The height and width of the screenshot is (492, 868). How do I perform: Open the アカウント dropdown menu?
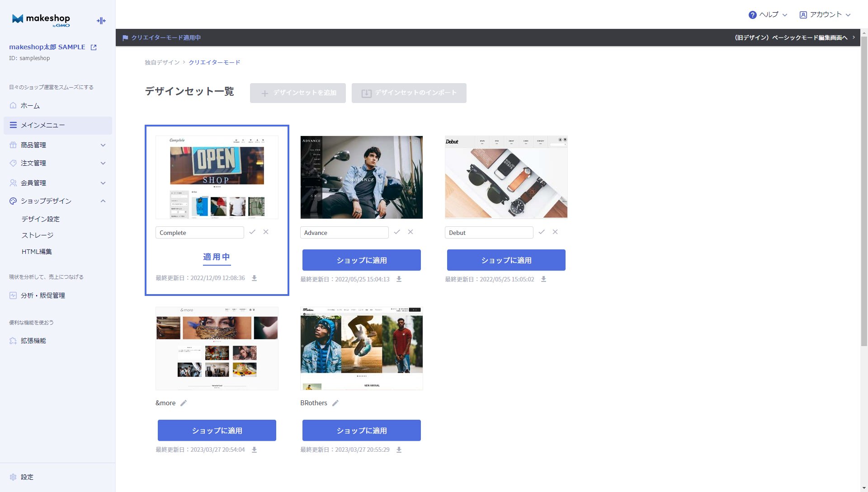[825, 14]
